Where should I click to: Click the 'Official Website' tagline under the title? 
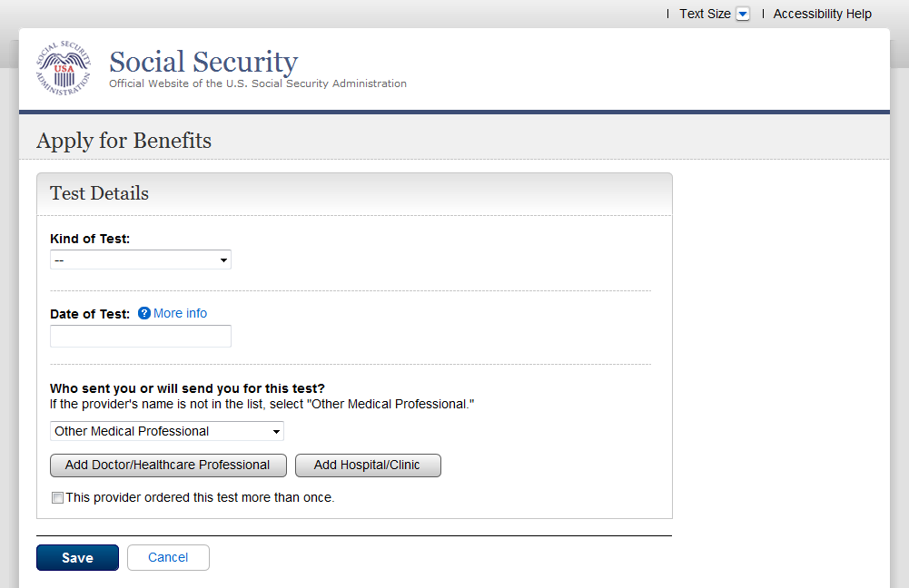point(258,83)
